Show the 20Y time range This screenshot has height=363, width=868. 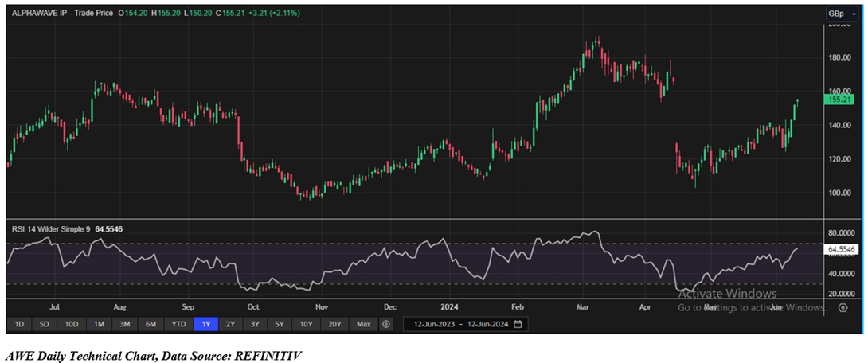[334, 324]
